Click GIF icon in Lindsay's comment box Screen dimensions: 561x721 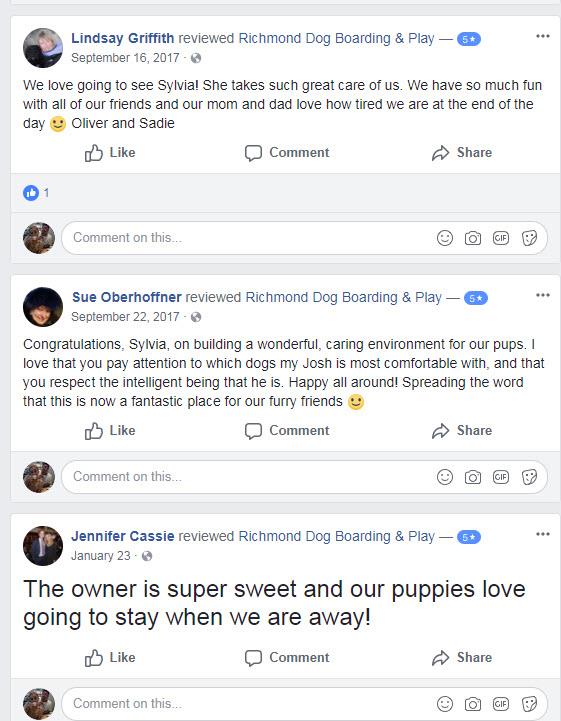(501, 238)
